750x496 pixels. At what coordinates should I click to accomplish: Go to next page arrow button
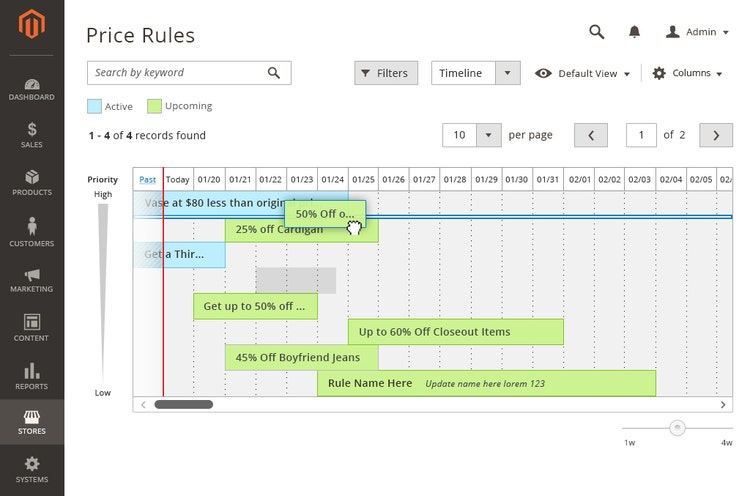point(715,135)
